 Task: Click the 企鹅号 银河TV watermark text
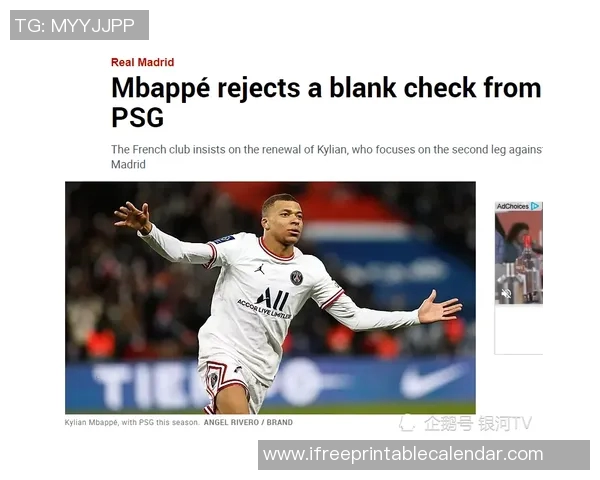(x=478, y=423)
